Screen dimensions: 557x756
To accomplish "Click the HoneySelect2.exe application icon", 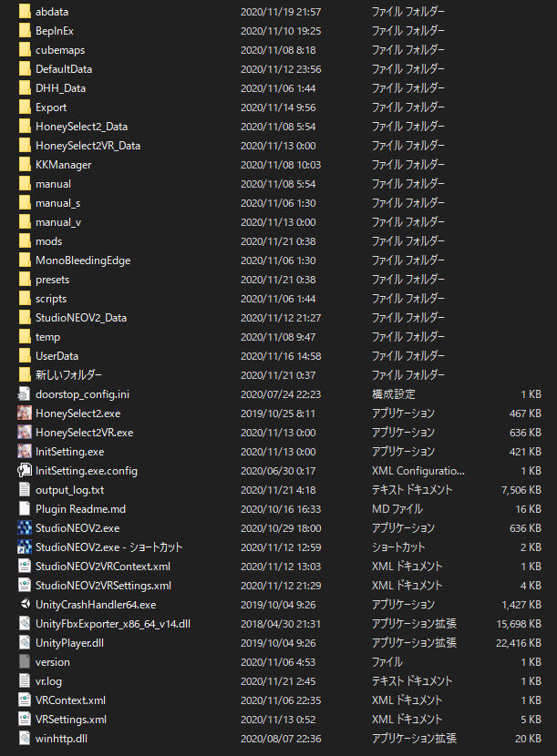I will 24,414.
